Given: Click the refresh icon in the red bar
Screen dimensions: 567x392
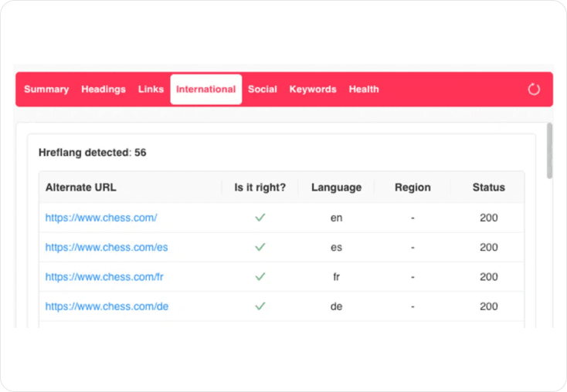Looking at the screenshot, I should [534, 90].
